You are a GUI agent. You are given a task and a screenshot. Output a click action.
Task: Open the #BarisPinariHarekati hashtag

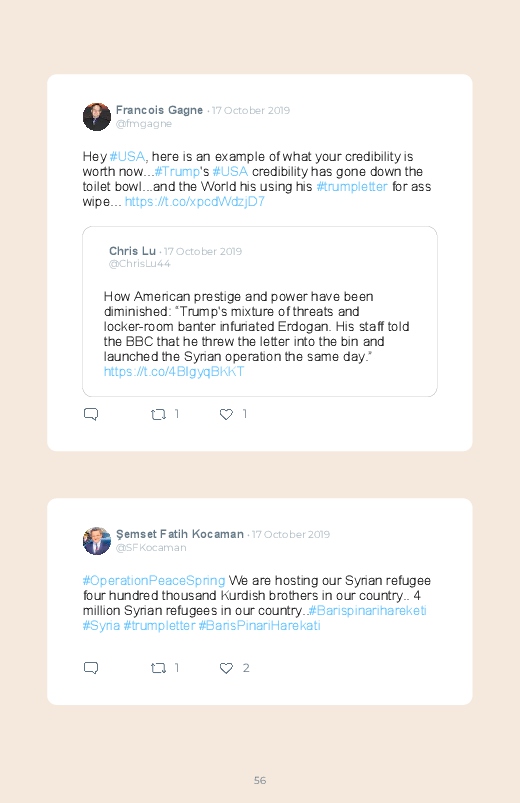coord(259,626)
